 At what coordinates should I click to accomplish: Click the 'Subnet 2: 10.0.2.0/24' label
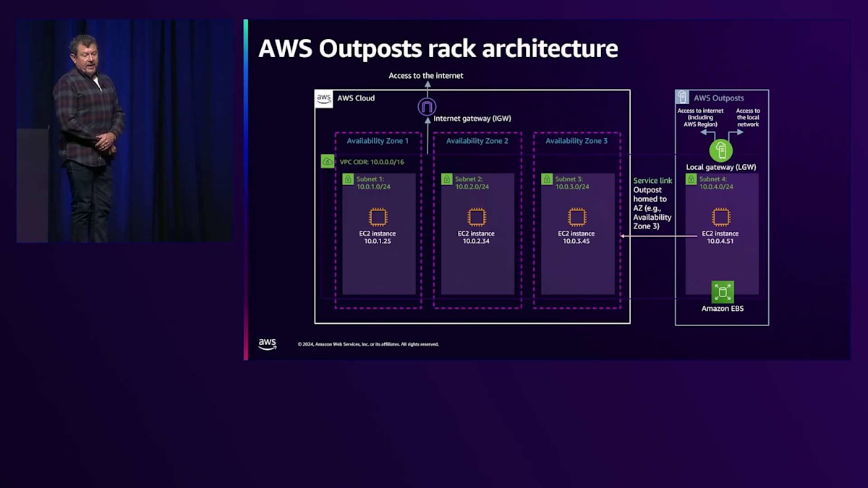coord(472,182)
